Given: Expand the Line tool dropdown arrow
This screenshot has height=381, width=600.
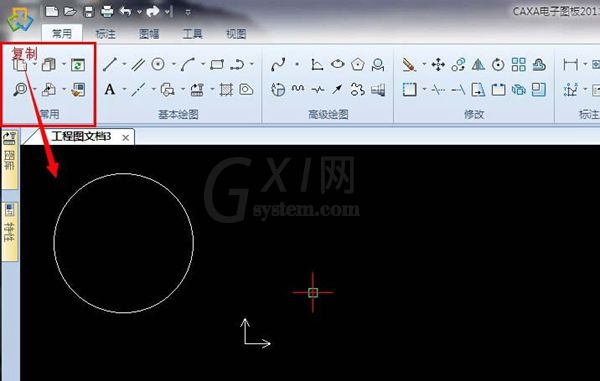Looking at the screenshot, I should tap(124, 64).
